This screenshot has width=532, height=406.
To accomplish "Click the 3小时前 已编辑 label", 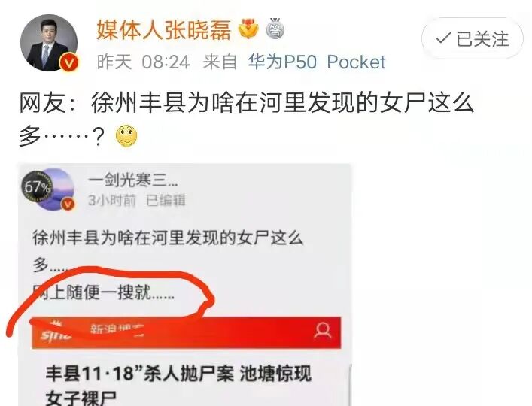I will click(137, 200).
